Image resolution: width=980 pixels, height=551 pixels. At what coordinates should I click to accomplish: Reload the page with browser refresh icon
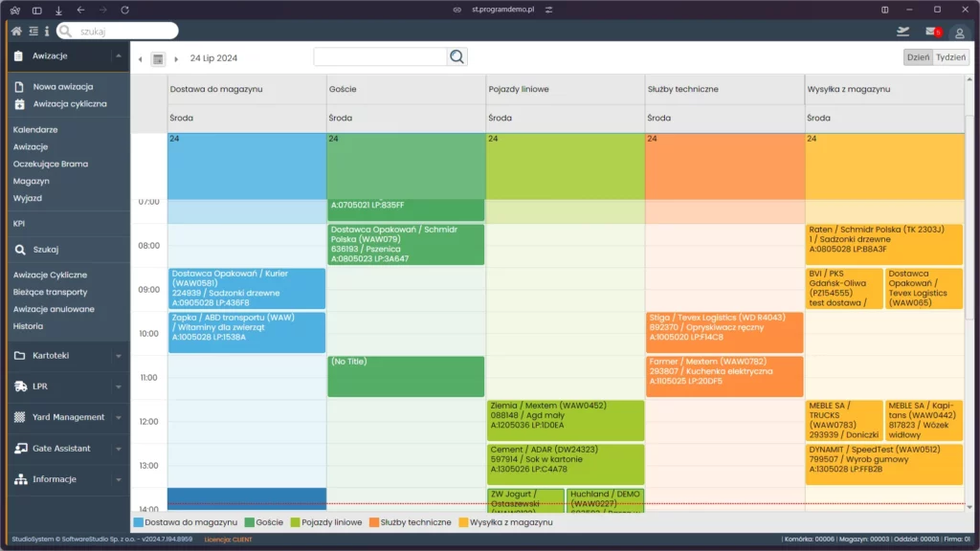click(x=124, y=10)
